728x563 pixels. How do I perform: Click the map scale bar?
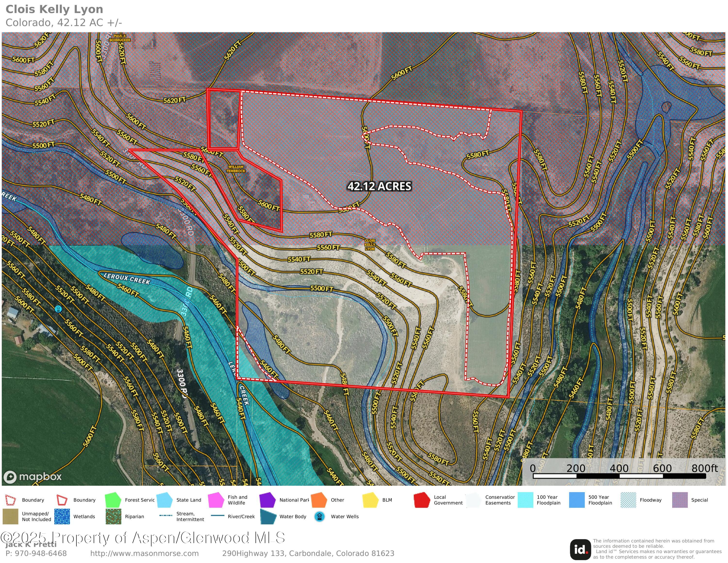(x=619, y=476)
